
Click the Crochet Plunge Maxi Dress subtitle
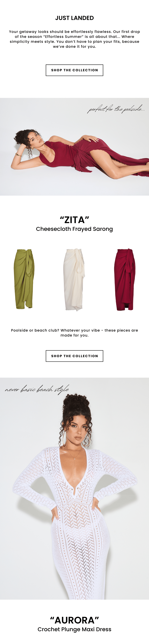74,629
